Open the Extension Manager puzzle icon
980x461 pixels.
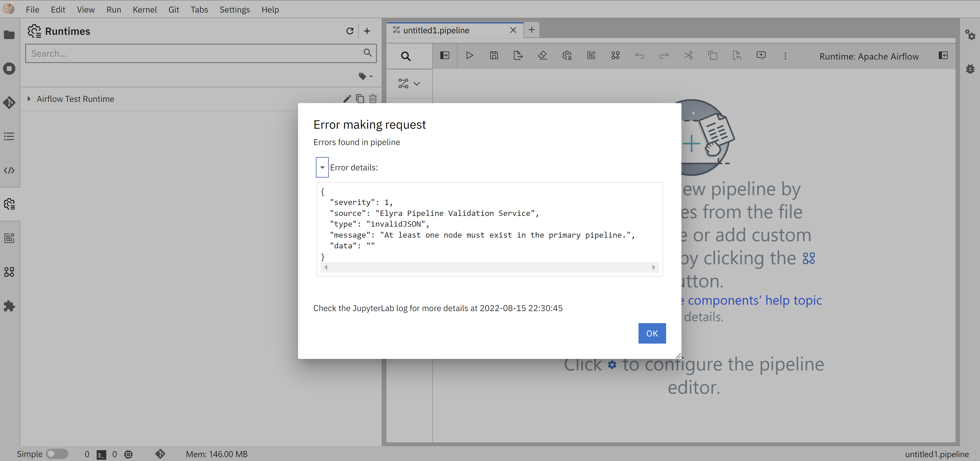point(9,306)
